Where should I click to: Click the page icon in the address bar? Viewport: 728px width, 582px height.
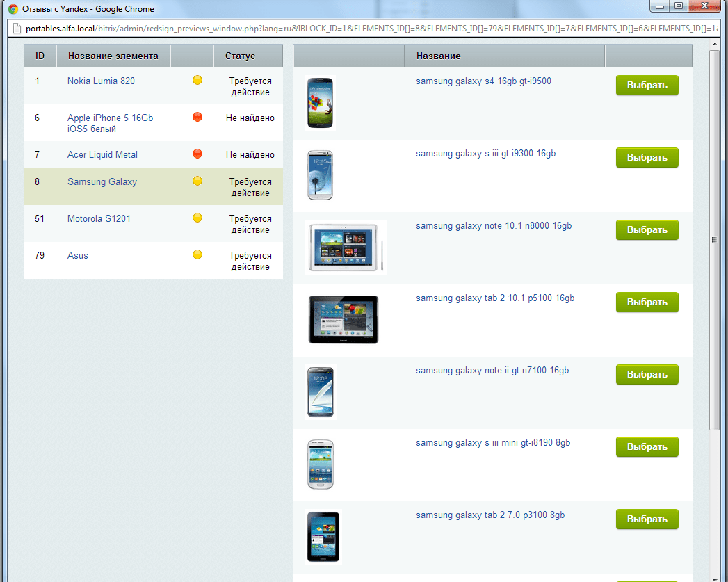pyautogui.click(x=17, y=29)
